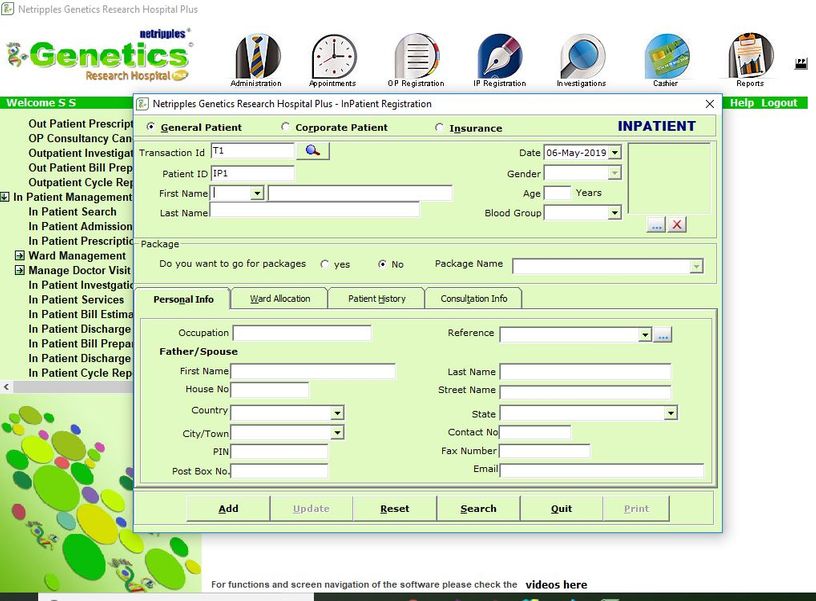816x601 pixels.
Task: Open OP Consultancy sidebar entry
Action: 81,138
